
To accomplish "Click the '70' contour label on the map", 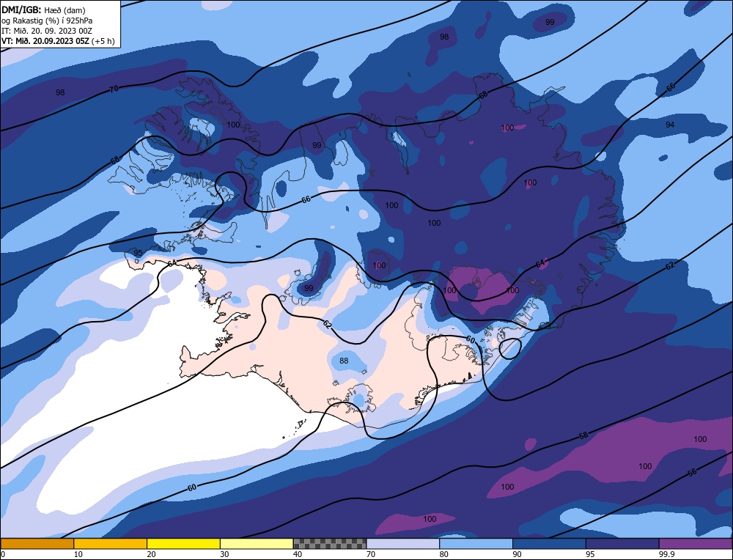I will [114, 89].
